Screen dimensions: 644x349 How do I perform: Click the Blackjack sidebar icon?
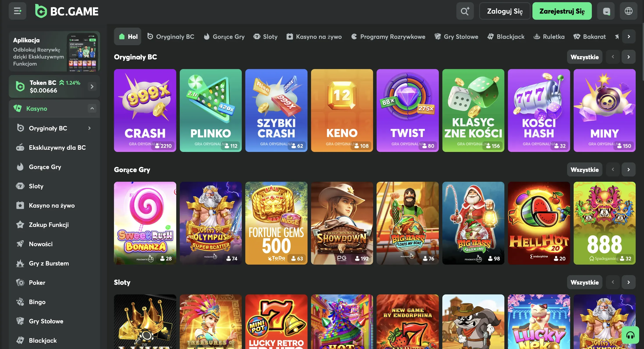pyautogui.click(x=20, y=340)
